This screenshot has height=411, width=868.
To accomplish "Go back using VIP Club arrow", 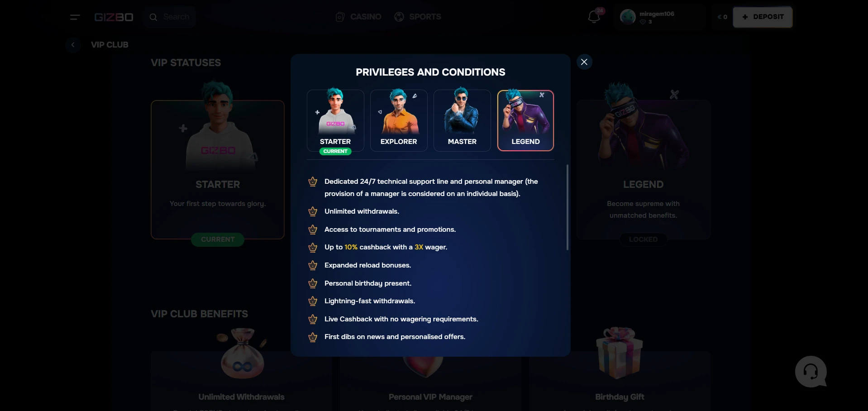I will 73,45.
